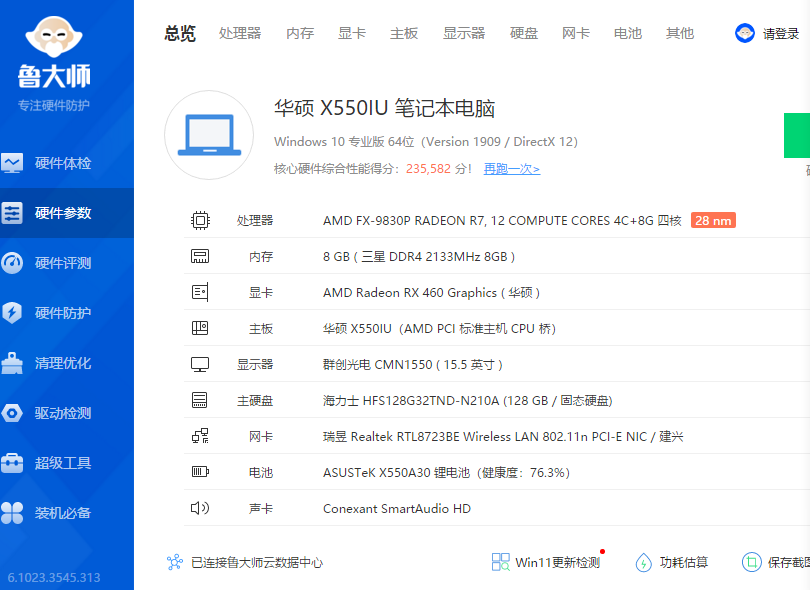810x590 pixels.
Task: Click the 清理优化 broom icon
Action: pos(12,363)
